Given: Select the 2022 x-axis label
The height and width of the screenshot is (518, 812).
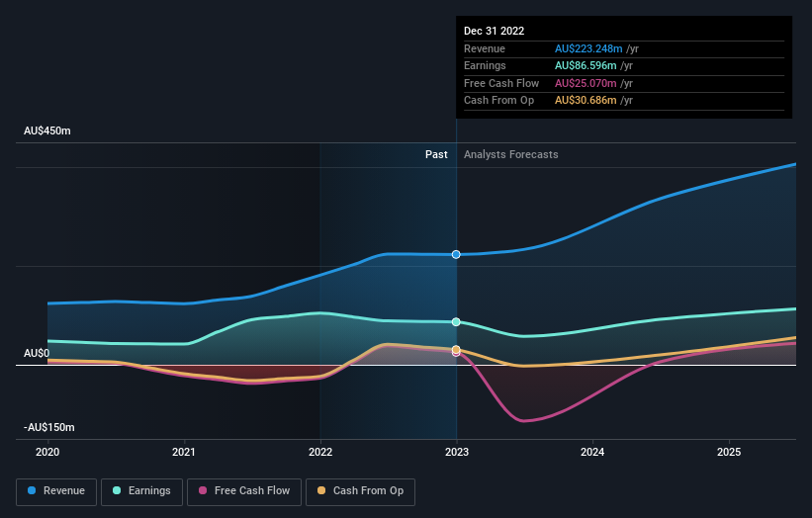Looking at the screenshot, I should [320, 452].
